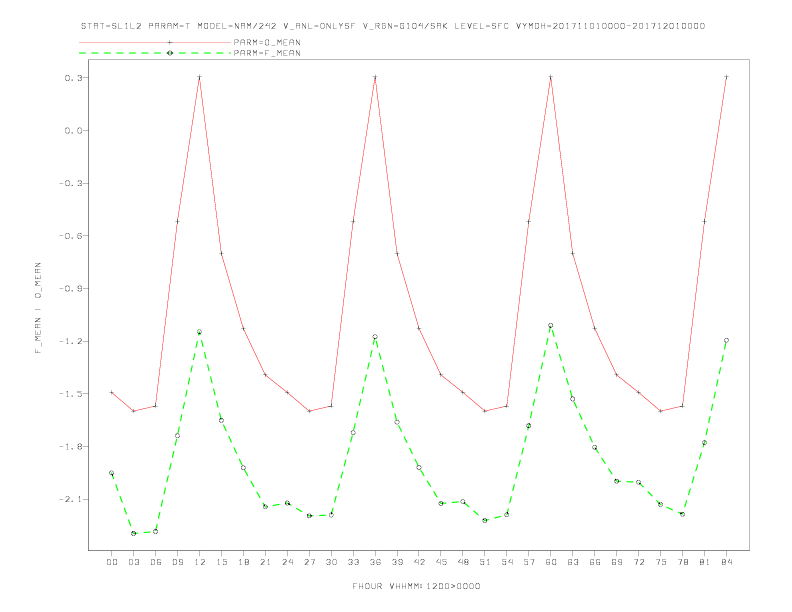
Task: Click the PARM=F_MEAN legend label
Action: (x=267, y=53)
